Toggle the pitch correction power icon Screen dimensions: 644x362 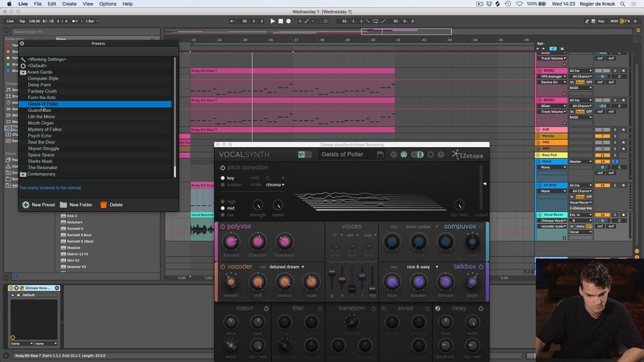pyautogui.click(x=223, y=168)
